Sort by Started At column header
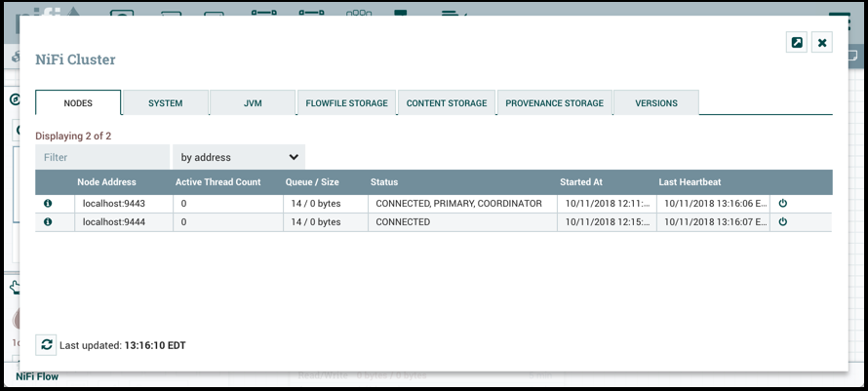This screenshot has height=391, width=868. click(x=581, y=182)
